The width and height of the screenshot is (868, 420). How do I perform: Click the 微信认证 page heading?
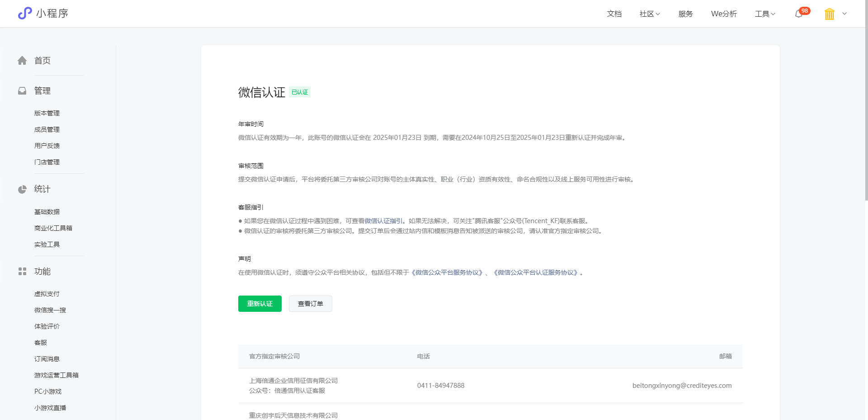pos(262,92)
